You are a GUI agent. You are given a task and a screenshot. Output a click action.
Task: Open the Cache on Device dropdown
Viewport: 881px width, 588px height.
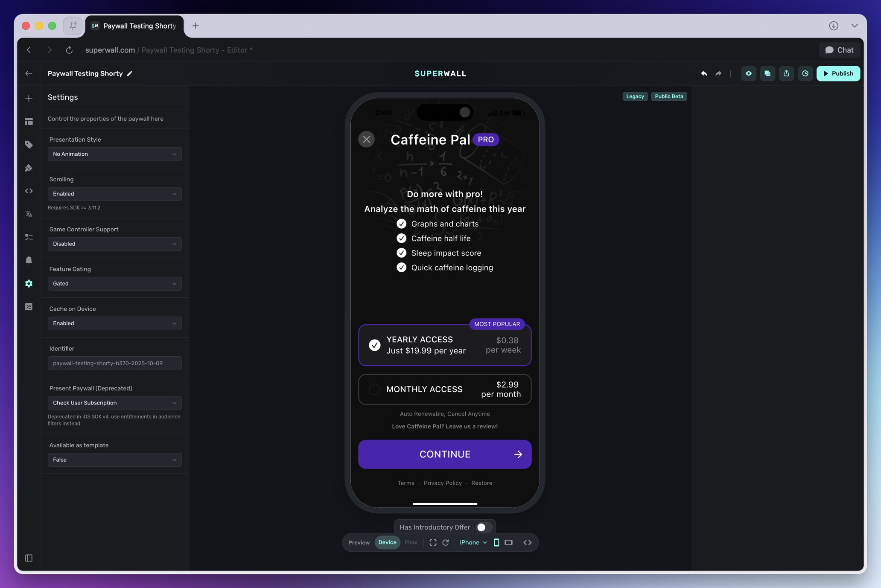point(115,323)
